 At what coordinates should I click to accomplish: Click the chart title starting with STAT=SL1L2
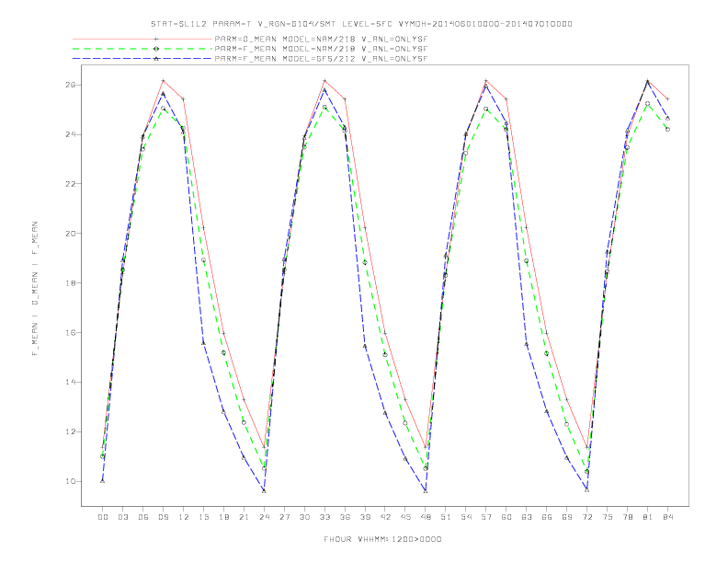point(361,24)
